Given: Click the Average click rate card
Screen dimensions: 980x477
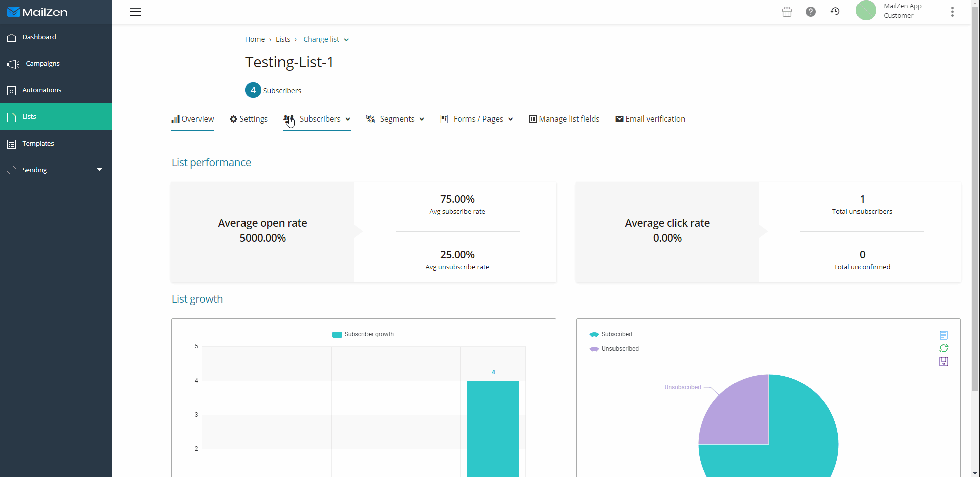Looking at the screenshot, I should 667,231.
